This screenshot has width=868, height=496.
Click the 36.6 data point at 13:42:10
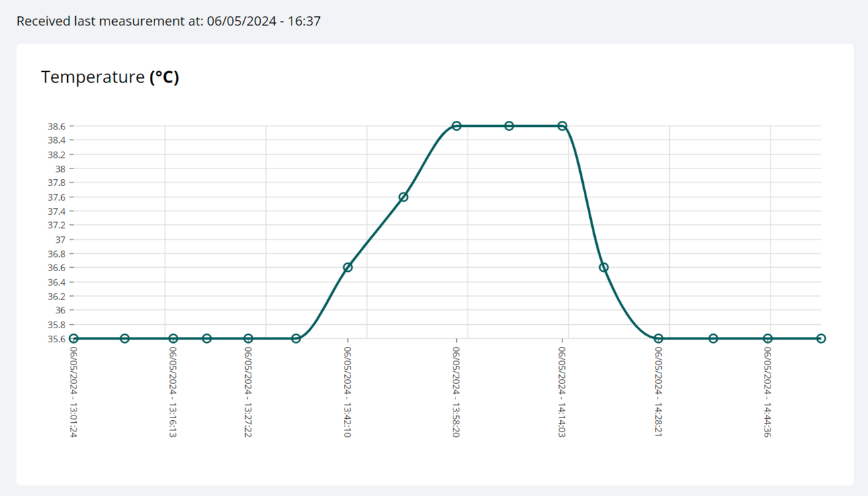tap(348, 268)
